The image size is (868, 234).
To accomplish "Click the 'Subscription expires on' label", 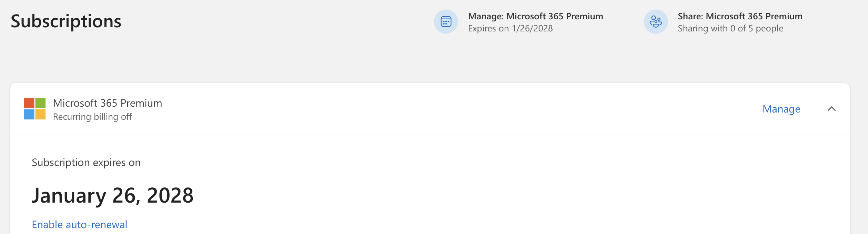I will tap(86, 163).
